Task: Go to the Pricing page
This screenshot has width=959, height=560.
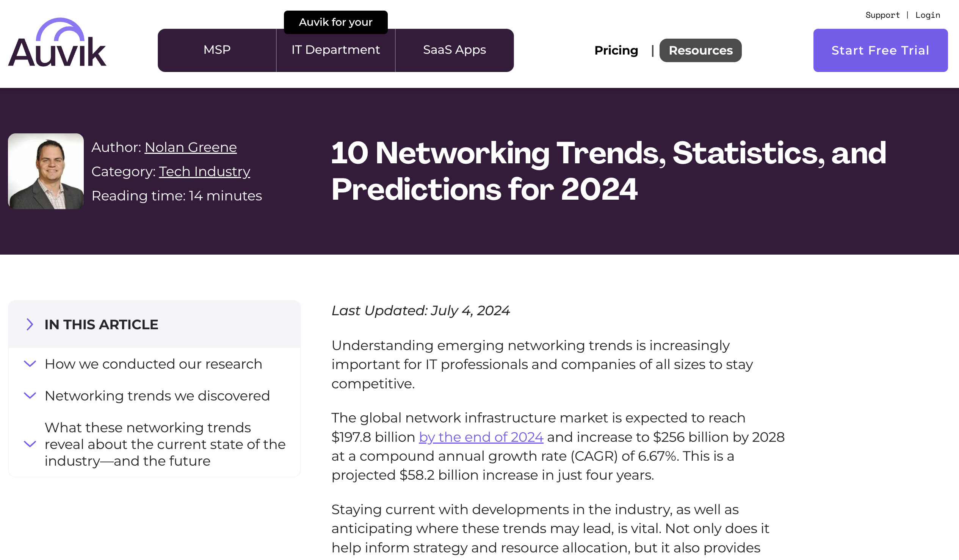Action: coord(616,50)
